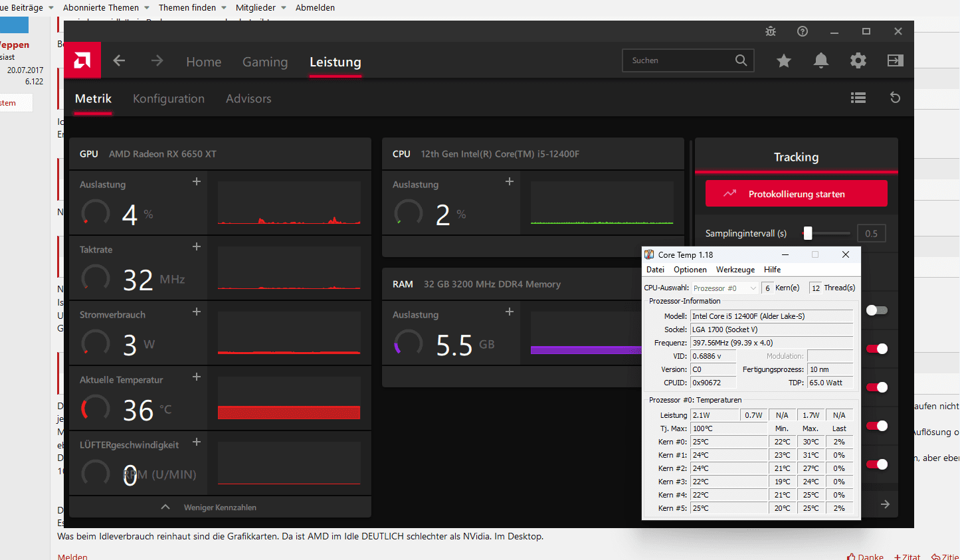Screen dimensions: 960x560
Task: Open CPU-Auswahl Prozessor #0 dropdown
Action: point(725,288)
